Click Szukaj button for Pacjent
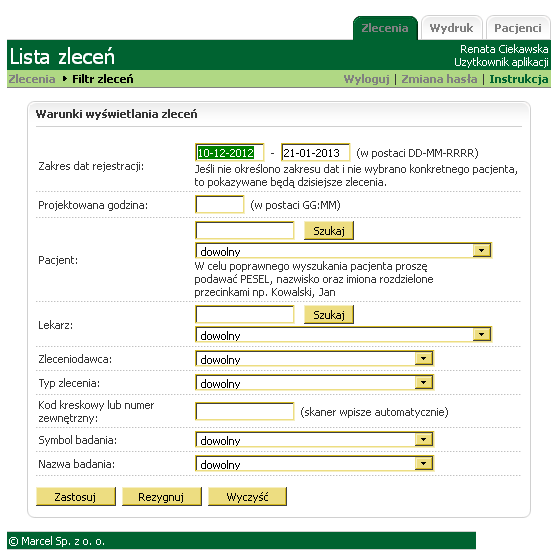Image resolution: width=559 pixels, height=551 pixels. pyautogui.click(x=329, y=231)
